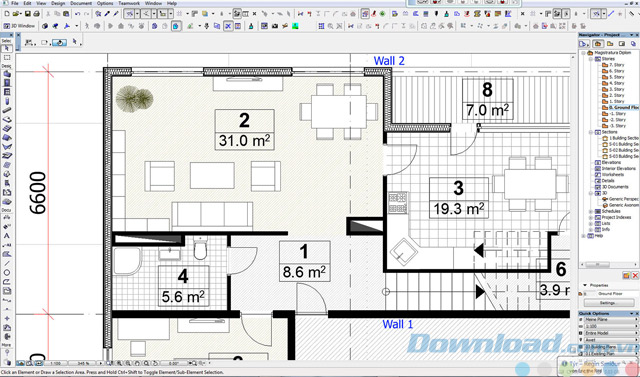The height and width of the screenshot is (377, 640).
Task: Pick the Text tool in the toolbox
Action: pos(7,236)
